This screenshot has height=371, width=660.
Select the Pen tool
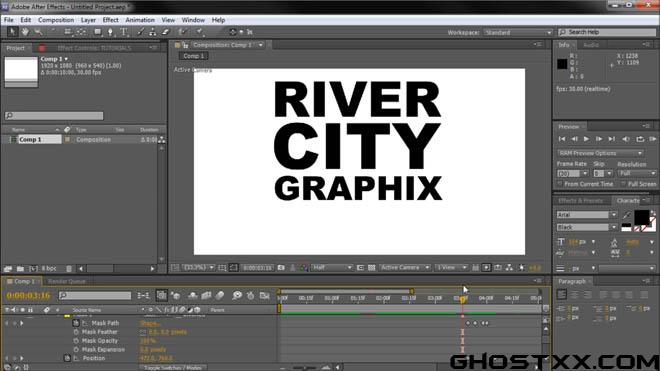[110, 32]
